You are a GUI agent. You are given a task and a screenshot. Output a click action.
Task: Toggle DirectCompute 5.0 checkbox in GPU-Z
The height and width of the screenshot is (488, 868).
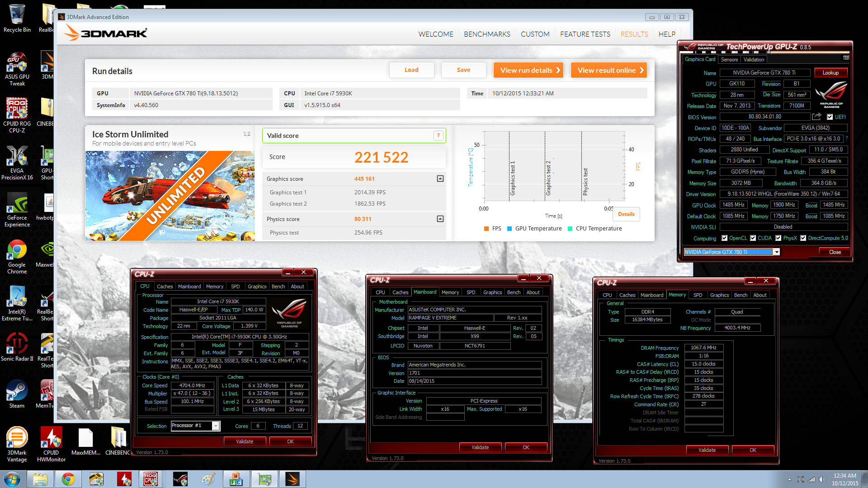(803, 238)
